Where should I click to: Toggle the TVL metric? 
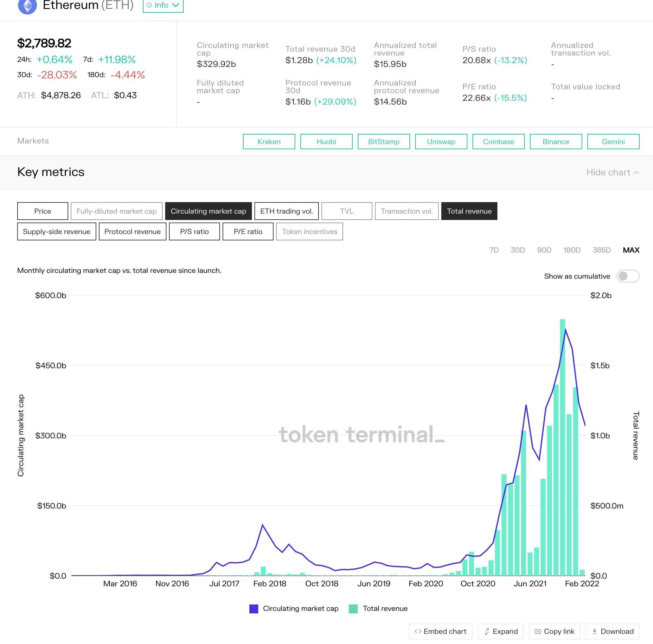[x=347, y=211]
